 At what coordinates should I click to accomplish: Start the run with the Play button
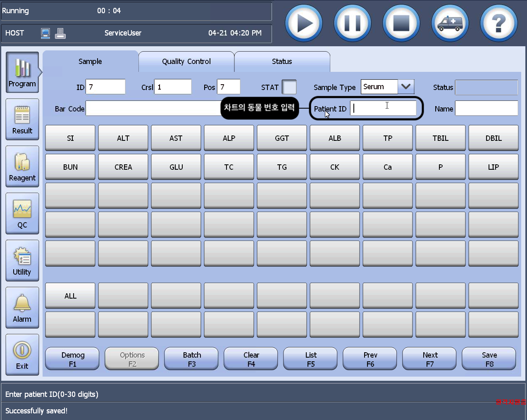tap(304, 23)
